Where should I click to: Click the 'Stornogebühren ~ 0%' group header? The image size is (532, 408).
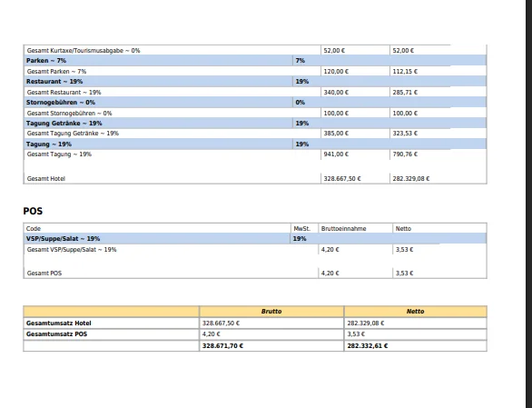(61, 103)
